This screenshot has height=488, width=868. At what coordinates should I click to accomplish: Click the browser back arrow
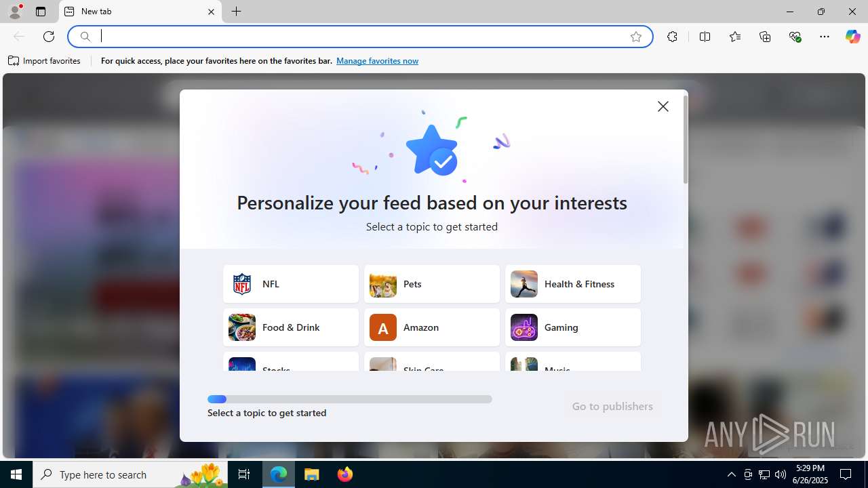19,37
